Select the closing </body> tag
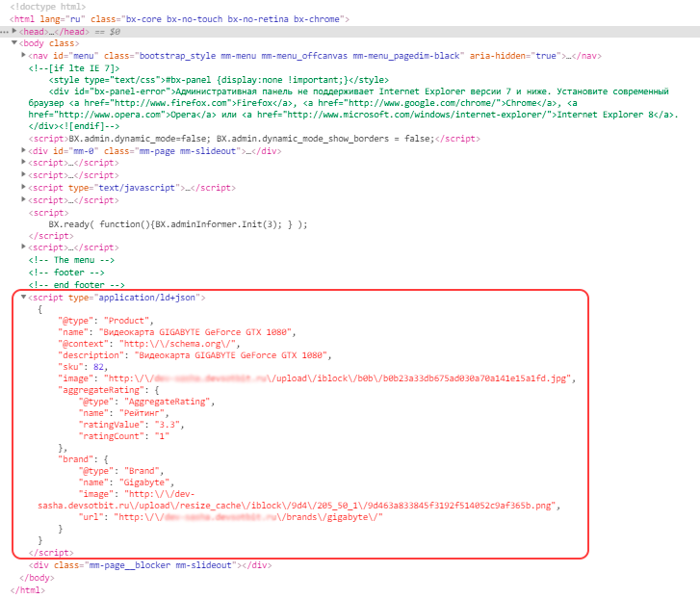This screenshot has width=700, height=599. [x=37, y=578]
